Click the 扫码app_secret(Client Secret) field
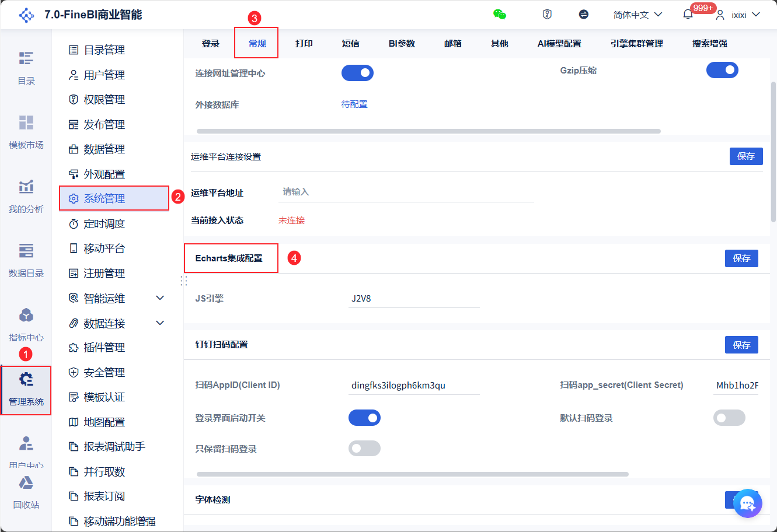Viewport: 777px width, 532px height. 736,386
